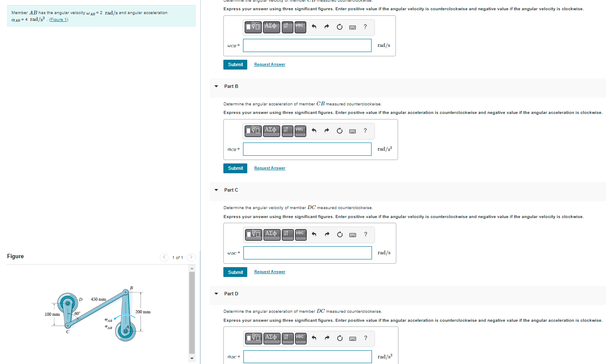
Task: Open keyboard shortcuts in ωCB toolbar
Action: pyautogui.click(x=352, y=27)
